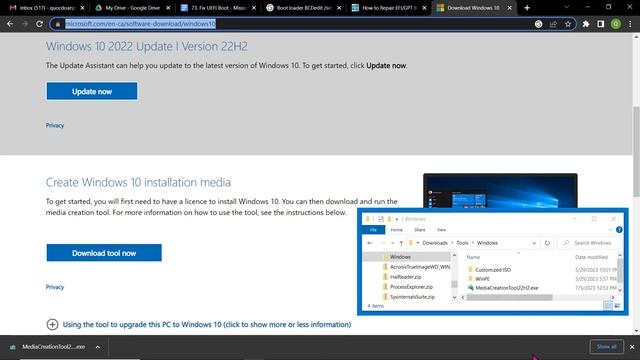Click the Update now button
Viewport: 640px width, 360px height.
click(92, 91)
